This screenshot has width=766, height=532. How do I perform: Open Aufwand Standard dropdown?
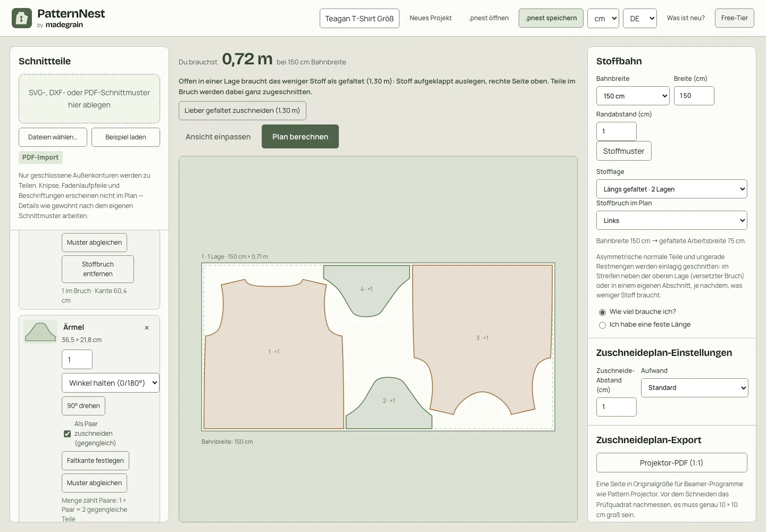(694, 388)
